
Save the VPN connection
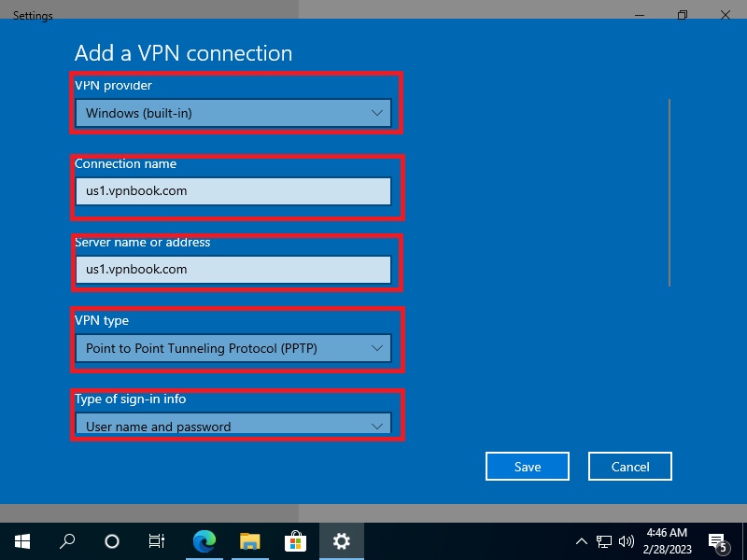[527, 467]
